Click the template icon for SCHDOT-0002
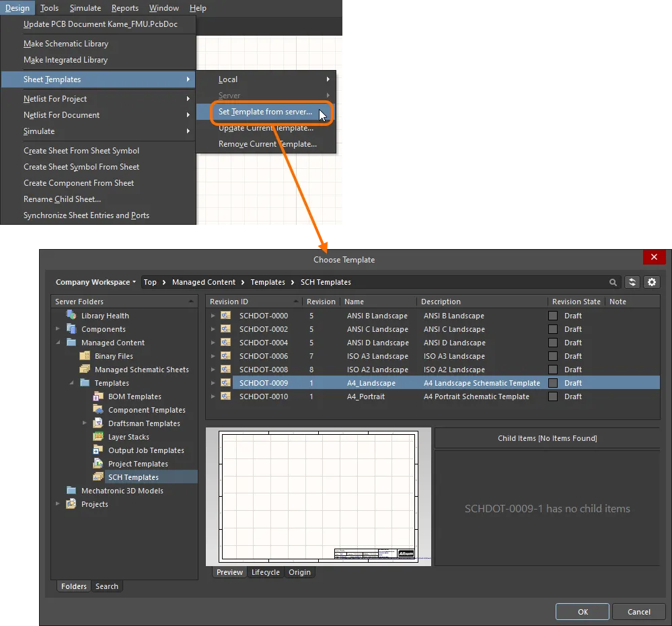Image resolution: width=672 pixels, height=626 pixels. (x=225, y=329)
